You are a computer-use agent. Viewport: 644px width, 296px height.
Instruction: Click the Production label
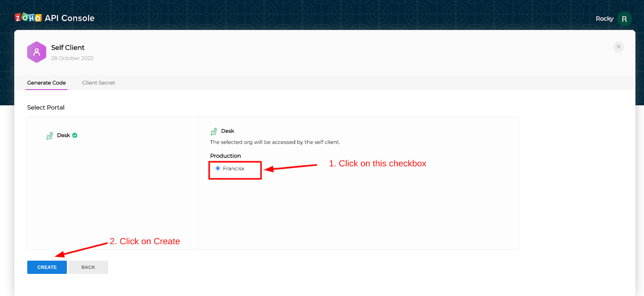point(225,156)
